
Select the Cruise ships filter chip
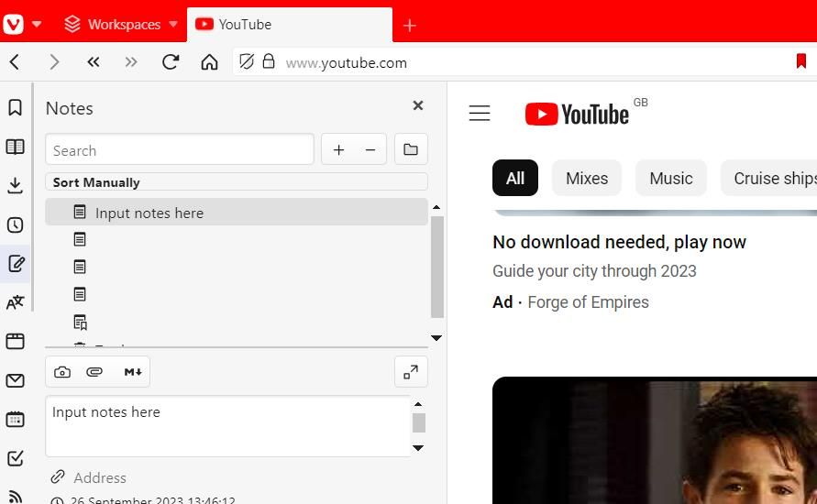(x=769, y=178)
